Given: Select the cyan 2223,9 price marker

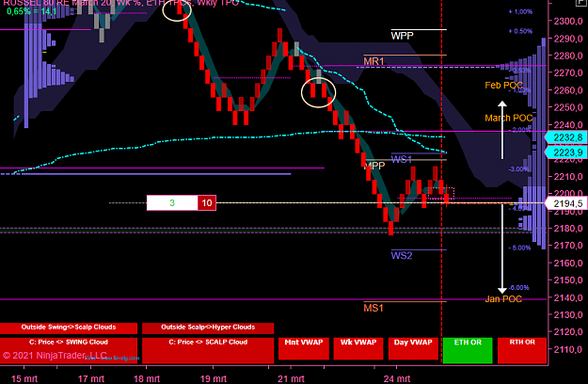Looking at the screenshot, I should pos(566,152).
